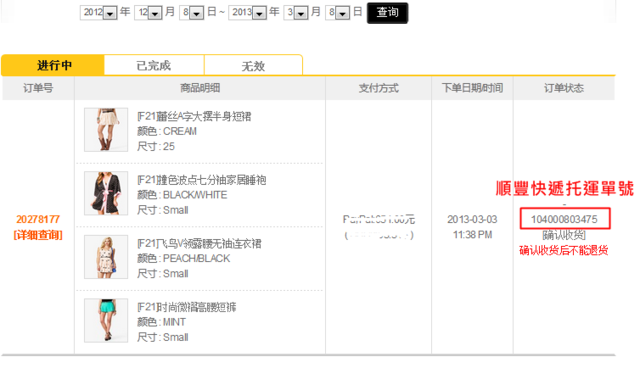Click order number 20278177
The image size is (640, 368).
pos(38,219)
